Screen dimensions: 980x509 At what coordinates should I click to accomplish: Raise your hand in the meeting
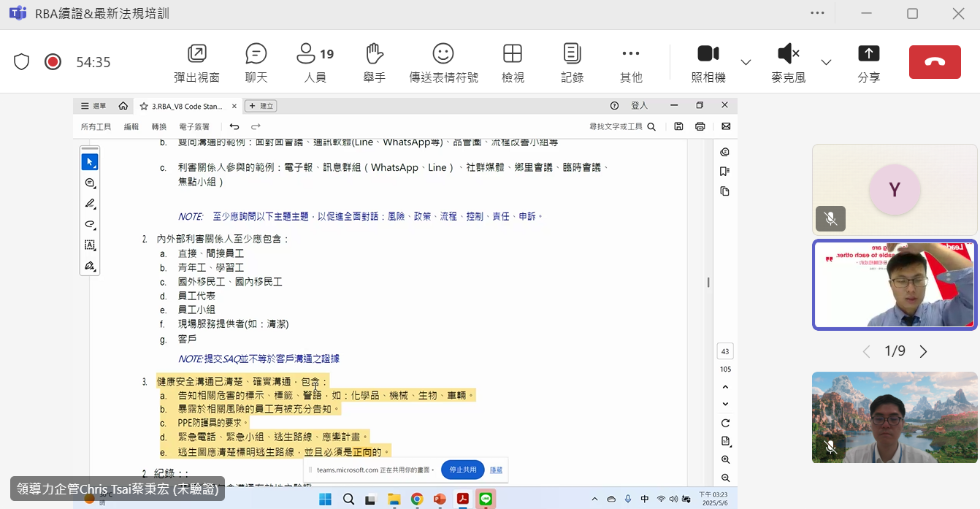[x=374, y=62]
